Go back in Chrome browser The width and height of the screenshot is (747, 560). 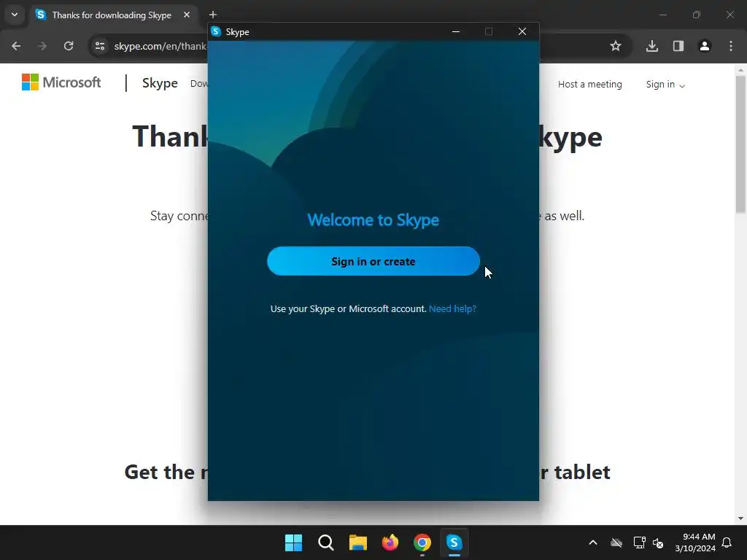tap(16, 46)
